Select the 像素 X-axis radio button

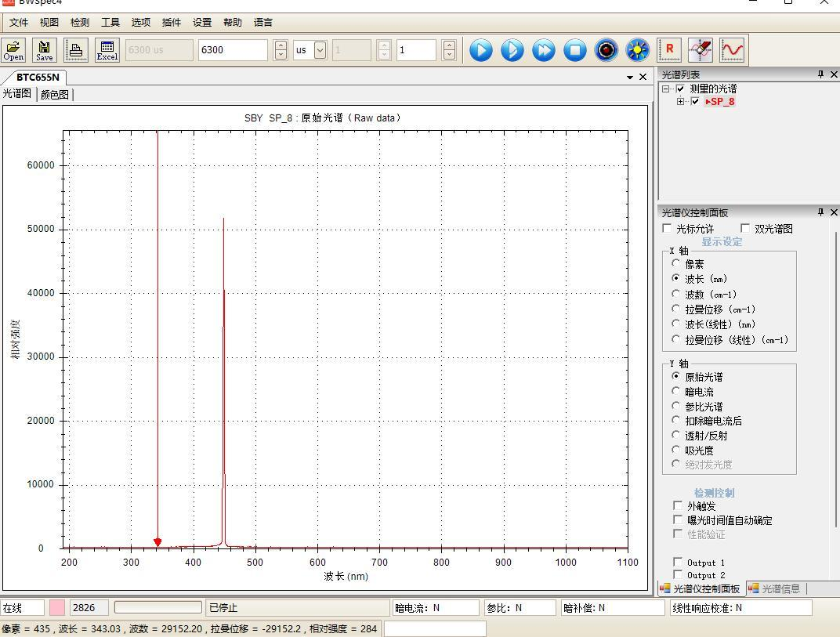pyautogui.click(x=676, y=263)
